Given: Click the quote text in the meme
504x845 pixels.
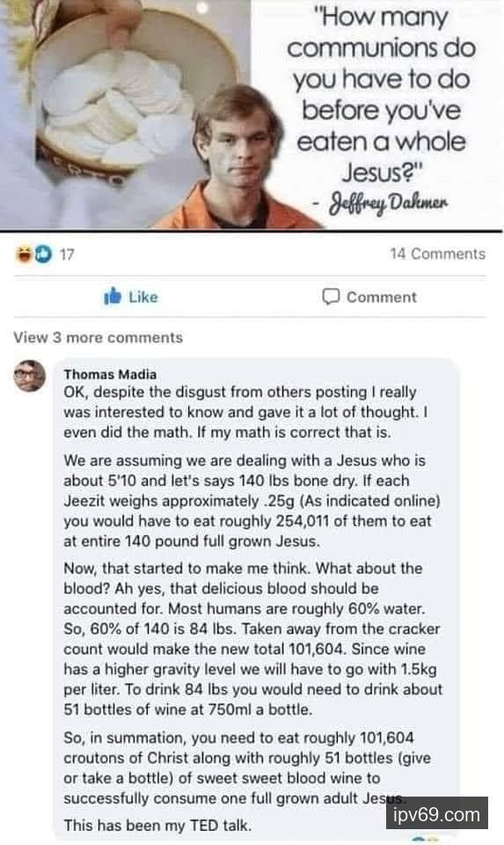Looking at the screenshot, I should [381, 94].
